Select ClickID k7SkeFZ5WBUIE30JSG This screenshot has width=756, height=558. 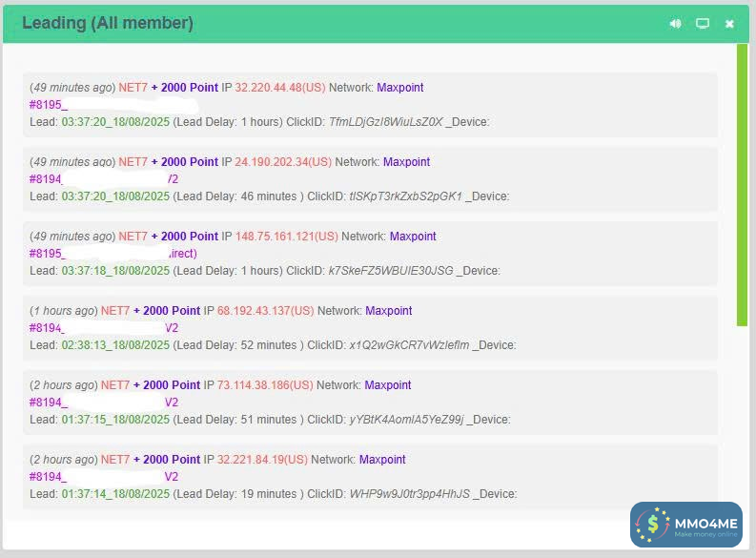[391, 271]
